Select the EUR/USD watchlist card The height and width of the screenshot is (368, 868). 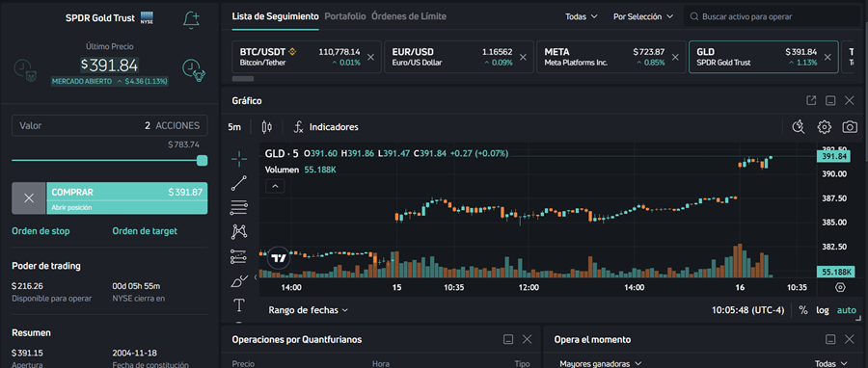pos(459,57)
